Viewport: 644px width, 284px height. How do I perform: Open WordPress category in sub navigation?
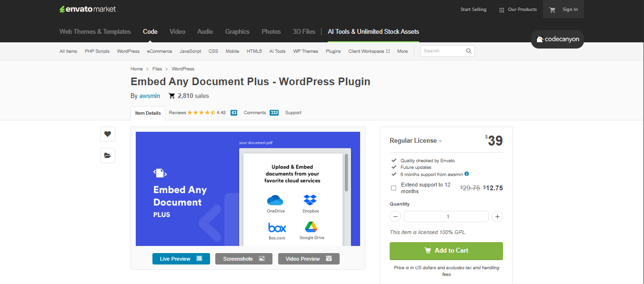(128, 51)
